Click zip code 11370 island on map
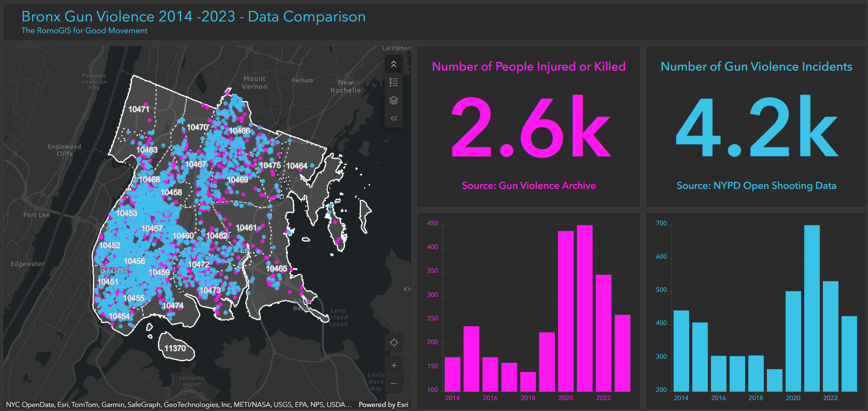The height and width of the screenshot is (411, 868). pyautogui.click(x=176, y=348)
